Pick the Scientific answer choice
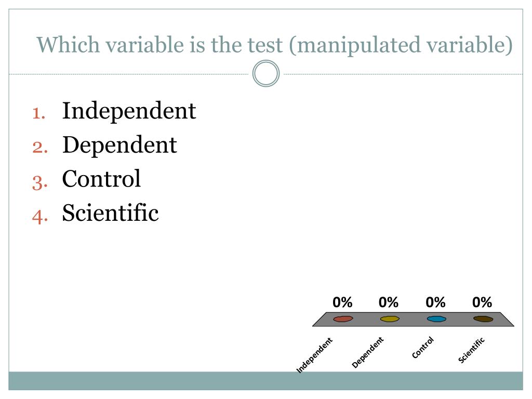Image resolution: width=532 pixels, height=399 pixels. tap(110, 212)
